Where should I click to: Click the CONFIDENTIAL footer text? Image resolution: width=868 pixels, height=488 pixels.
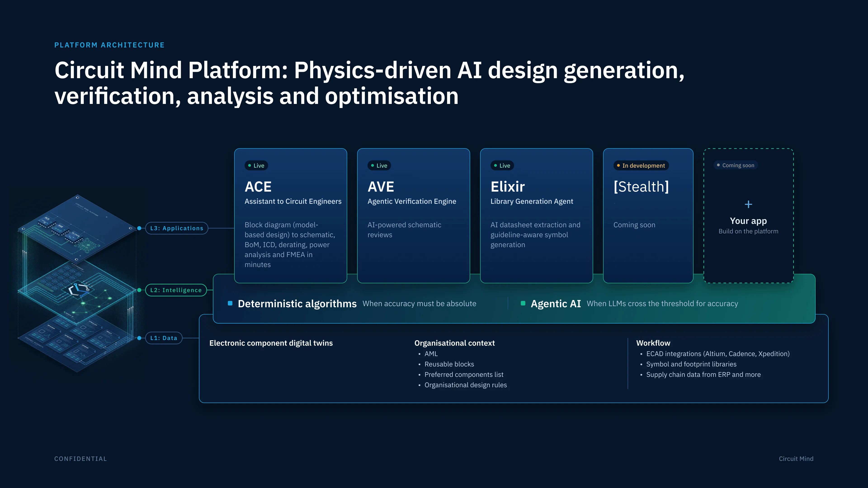click(80, 459)
